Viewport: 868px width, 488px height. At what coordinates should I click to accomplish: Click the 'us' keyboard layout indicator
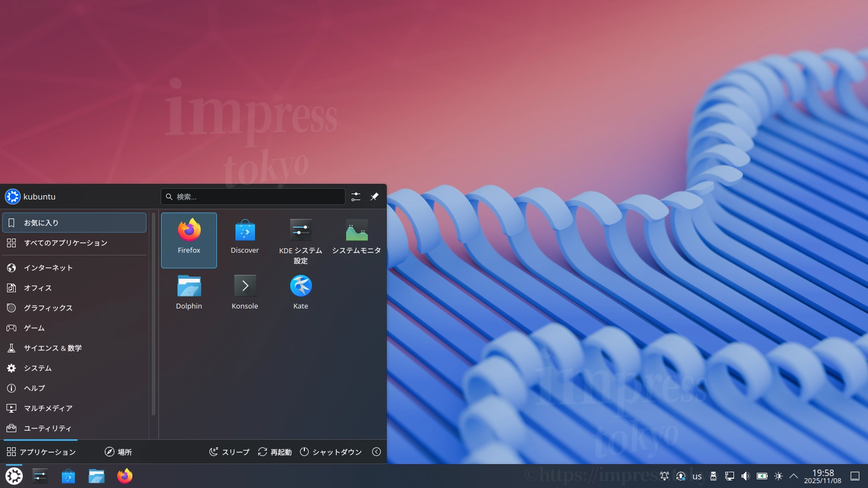click(697, 476)
